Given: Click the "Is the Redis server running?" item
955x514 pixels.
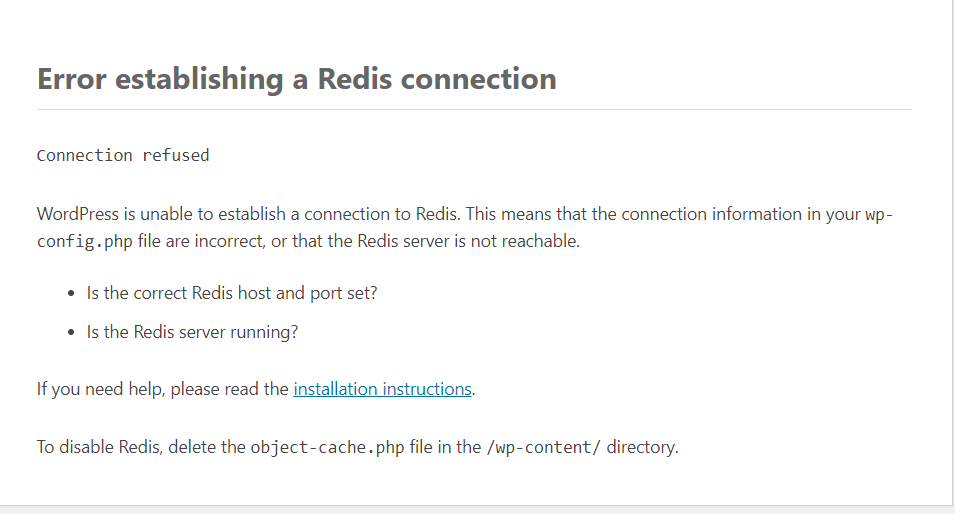Looking at the screenshot, I should pos(192,332).
